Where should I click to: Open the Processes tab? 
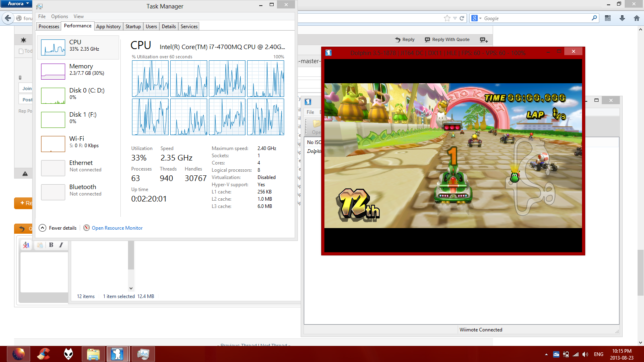coord(49,27)
